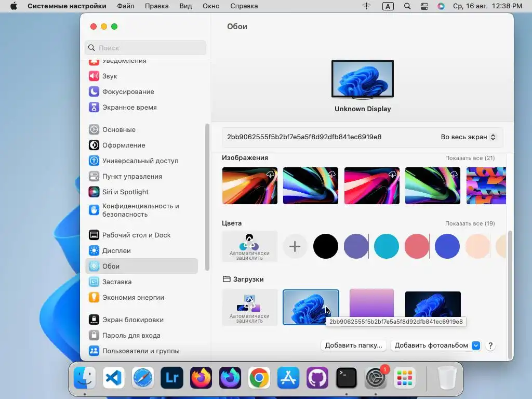Open the Файл menu
Image resolution: width=532 pixels, height=399 pixels.
126,6
